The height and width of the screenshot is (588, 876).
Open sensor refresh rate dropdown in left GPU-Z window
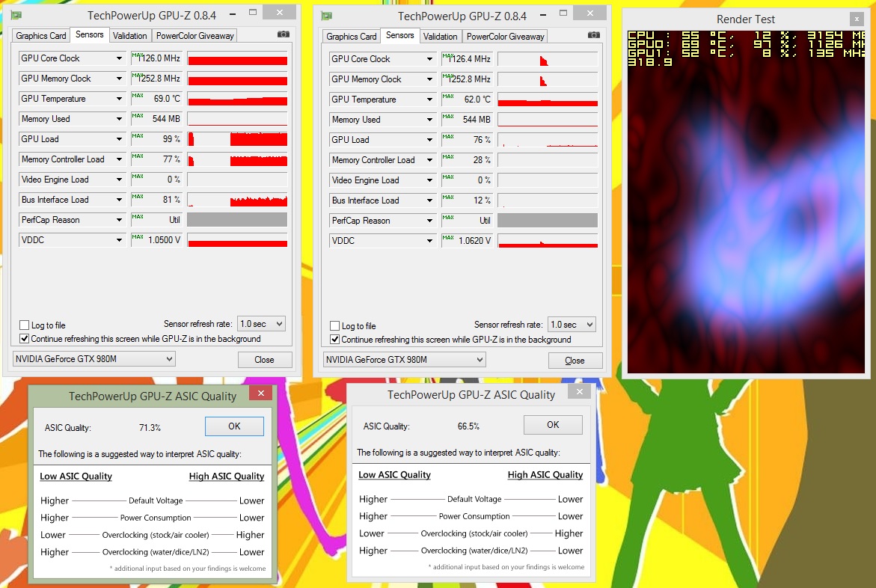262,324
